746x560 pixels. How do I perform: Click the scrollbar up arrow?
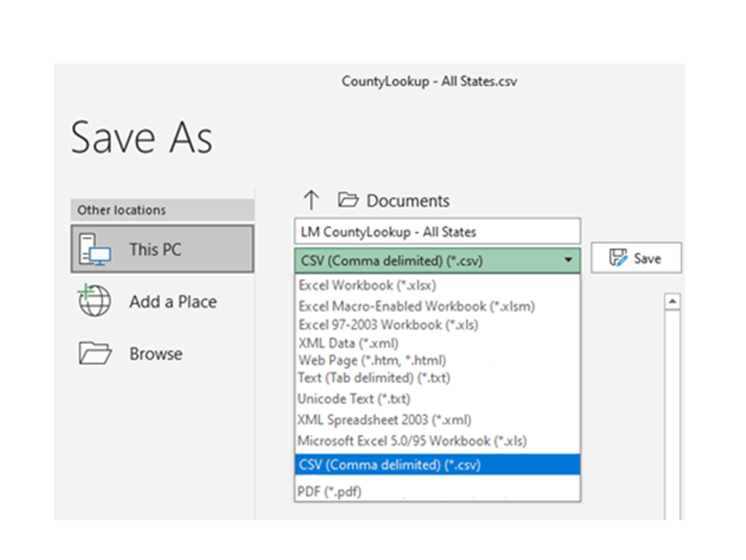(x=673, y=301)
